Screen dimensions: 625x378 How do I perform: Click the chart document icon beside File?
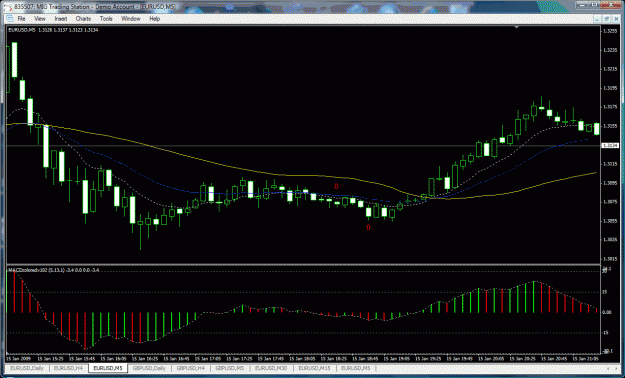tap(9, 19)
